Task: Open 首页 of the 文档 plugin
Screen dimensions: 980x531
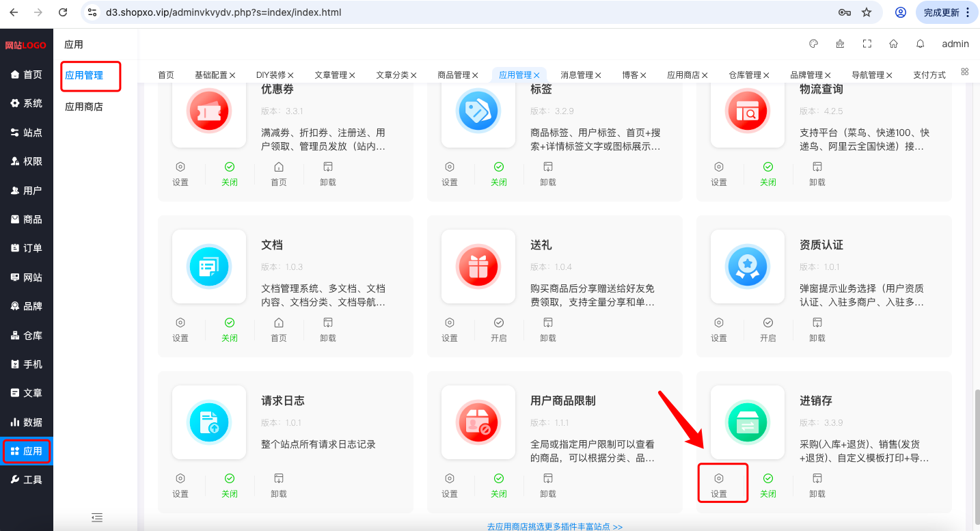Action: [279, 330]
